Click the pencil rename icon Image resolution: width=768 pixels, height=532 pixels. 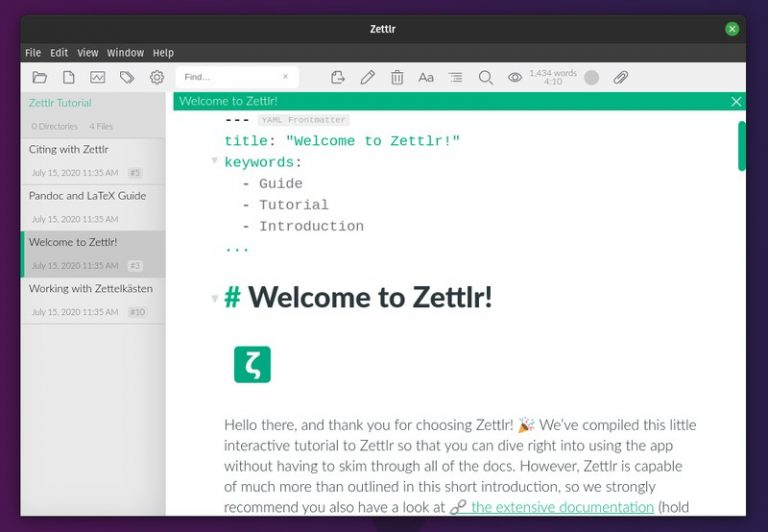coord(367,77)
